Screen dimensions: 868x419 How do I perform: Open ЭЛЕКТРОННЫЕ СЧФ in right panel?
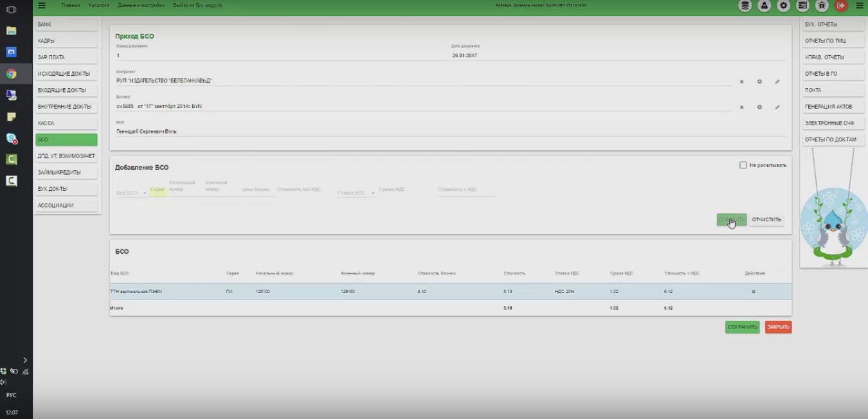(x=834, y=123)
